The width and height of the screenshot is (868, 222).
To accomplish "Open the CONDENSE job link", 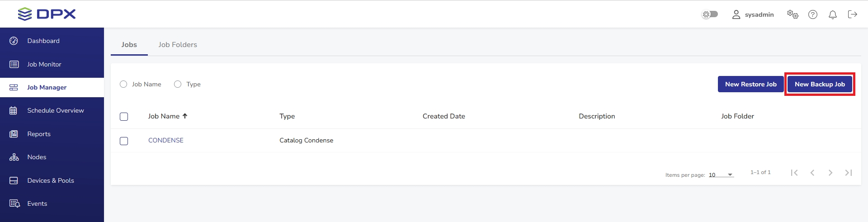I will point(166,140).
